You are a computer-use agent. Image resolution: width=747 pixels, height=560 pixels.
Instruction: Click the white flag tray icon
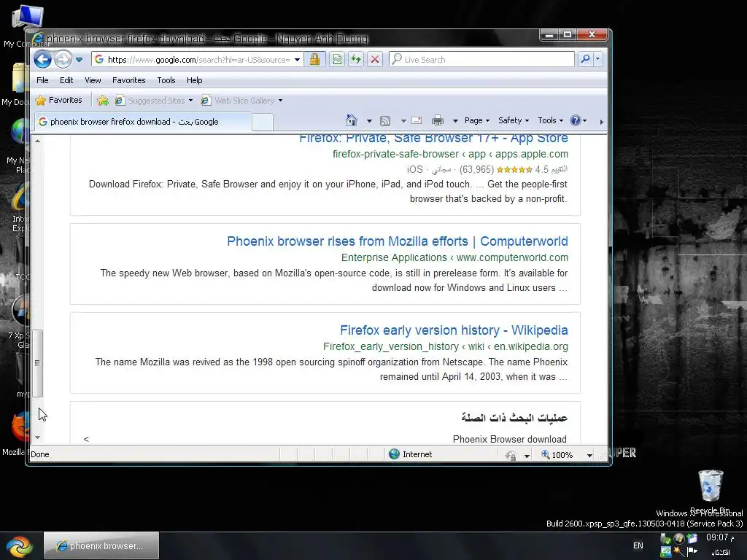[692, 551]
